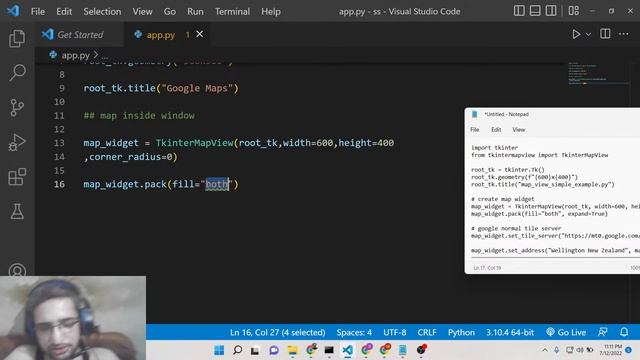Switch to the Get Started tab

point(80,35)
